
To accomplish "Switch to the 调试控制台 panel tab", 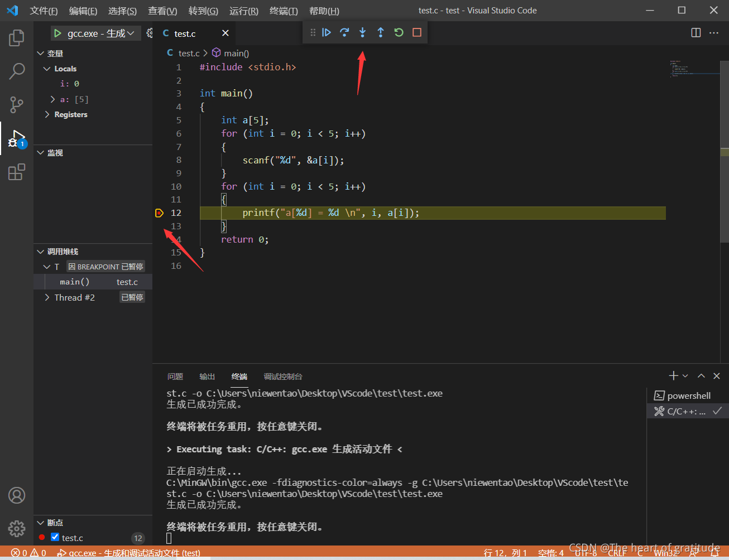I will 283,376.
